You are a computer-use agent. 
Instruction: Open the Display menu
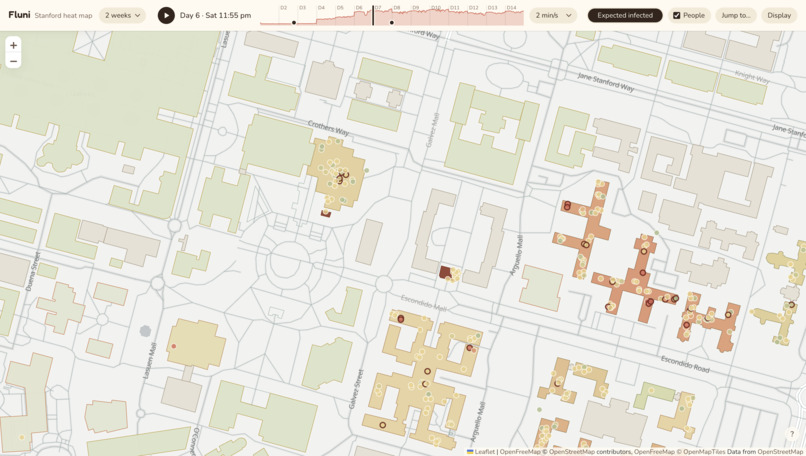[x=779, y=15]
